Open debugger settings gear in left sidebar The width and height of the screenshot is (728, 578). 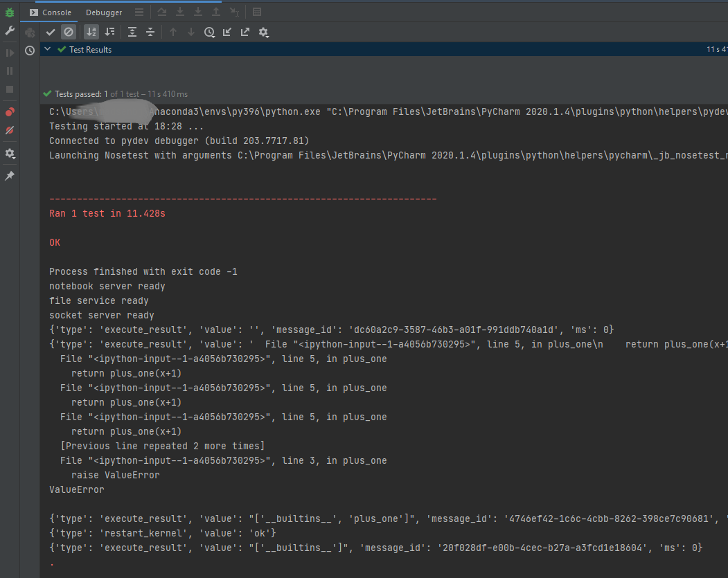(9, 154)
